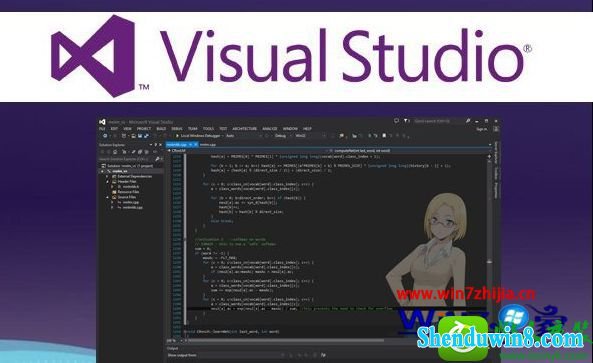Image resolution: width=593 pixels, height=363 pixels.
Task: Click the bookmark toolbar icon
Action: point(384,136)
